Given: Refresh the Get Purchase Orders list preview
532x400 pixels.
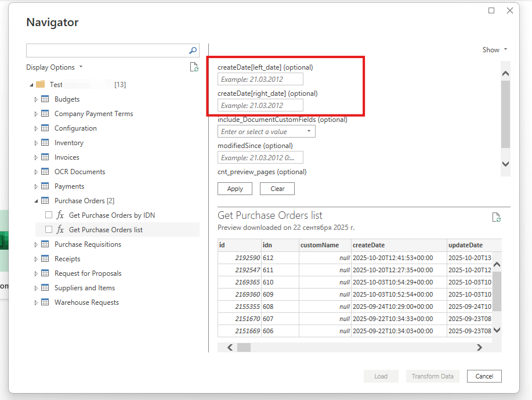Looking at the screenshot, I should point(496,217).
